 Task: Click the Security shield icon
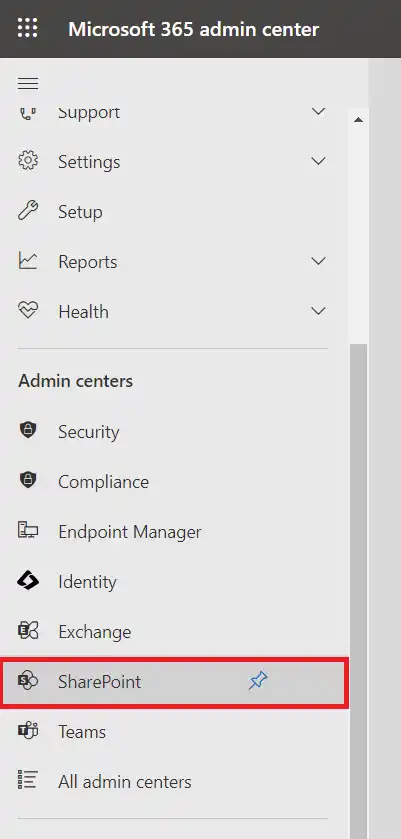coord(28,431)
